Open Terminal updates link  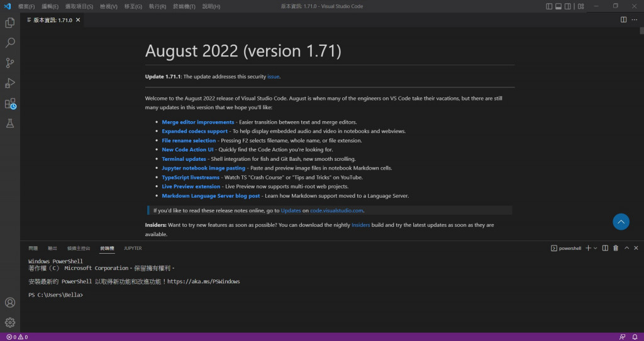[184, 159]
